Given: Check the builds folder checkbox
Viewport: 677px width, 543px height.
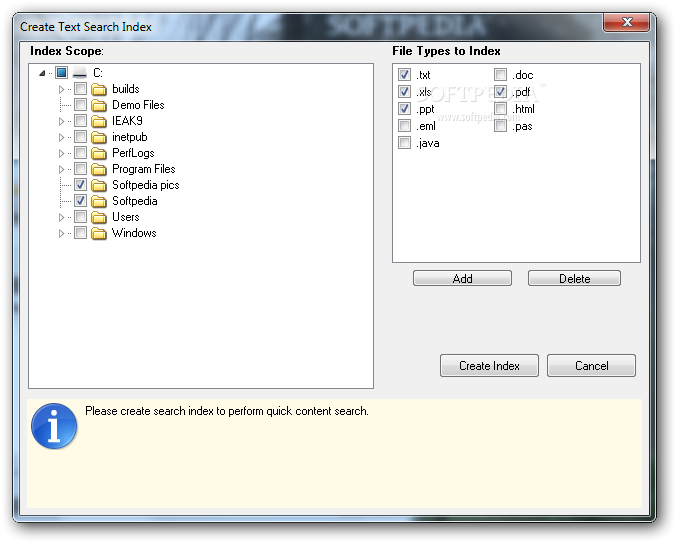Looking at the screenshot, I should pos(80,88).
